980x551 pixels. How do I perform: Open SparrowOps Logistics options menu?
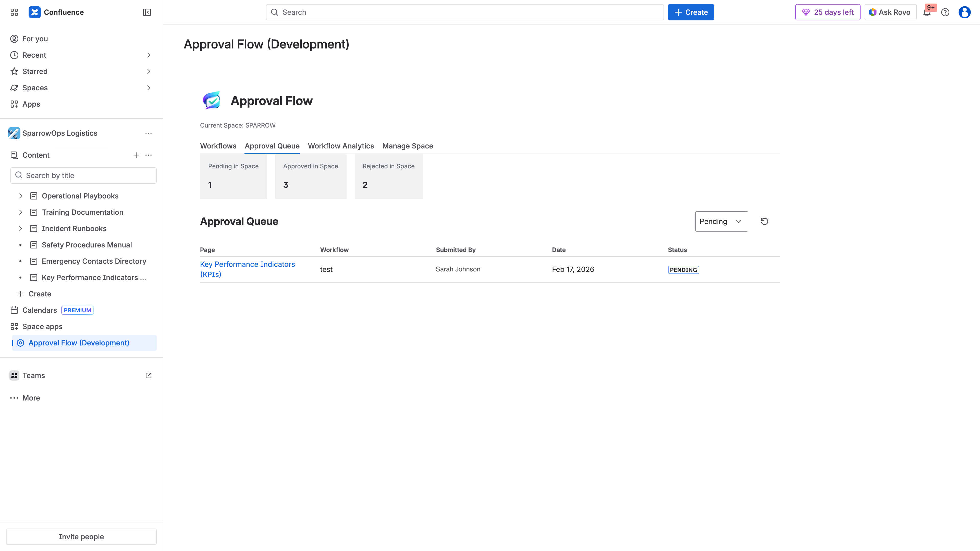tap(148, 133)
